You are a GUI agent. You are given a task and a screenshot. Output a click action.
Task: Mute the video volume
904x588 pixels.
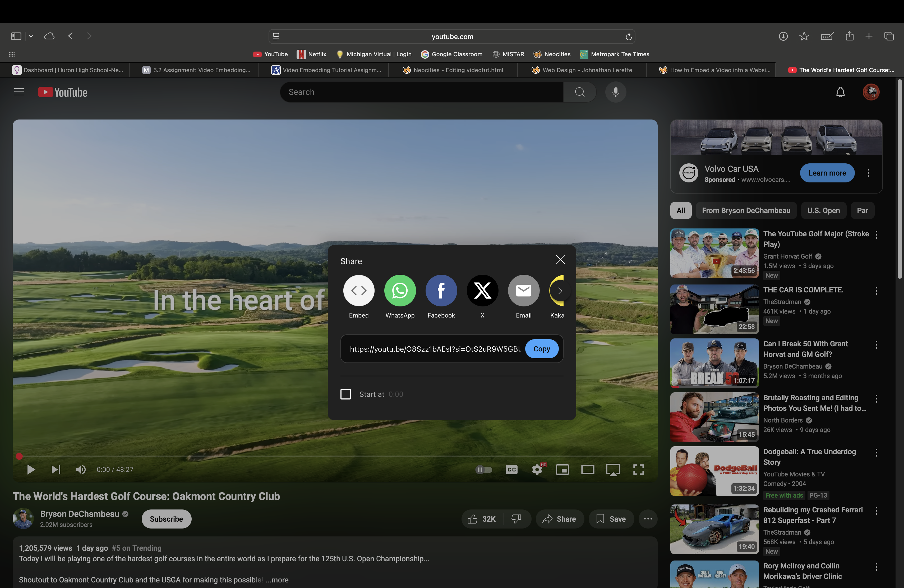tap(81, 470)
